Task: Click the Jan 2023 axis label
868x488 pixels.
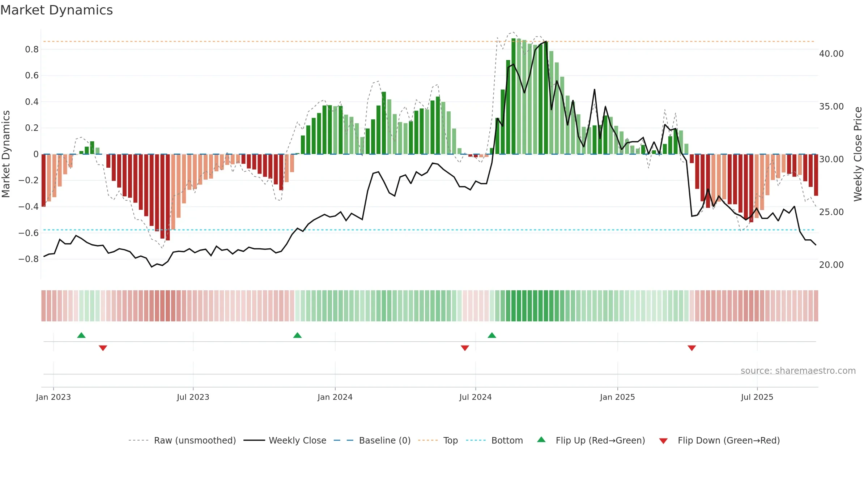Action: click(x=54, y=397)
